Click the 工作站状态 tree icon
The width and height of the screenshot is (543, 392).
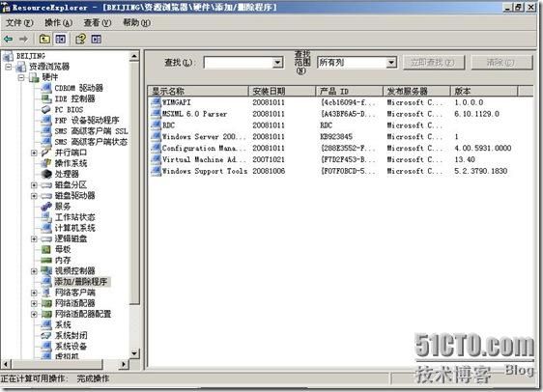[46, 217]
